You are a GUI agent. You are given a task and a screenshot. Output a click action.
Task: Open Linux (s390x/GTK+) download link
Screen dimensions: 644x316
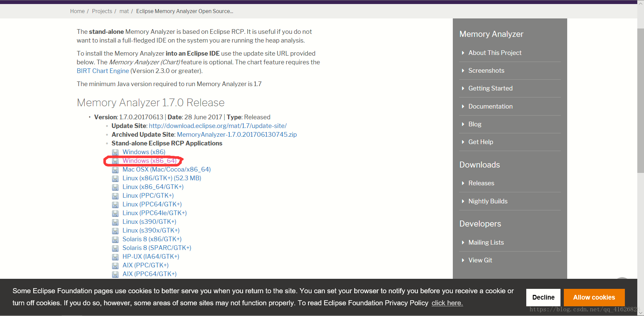pyautogui.click(x=151, y=231)
